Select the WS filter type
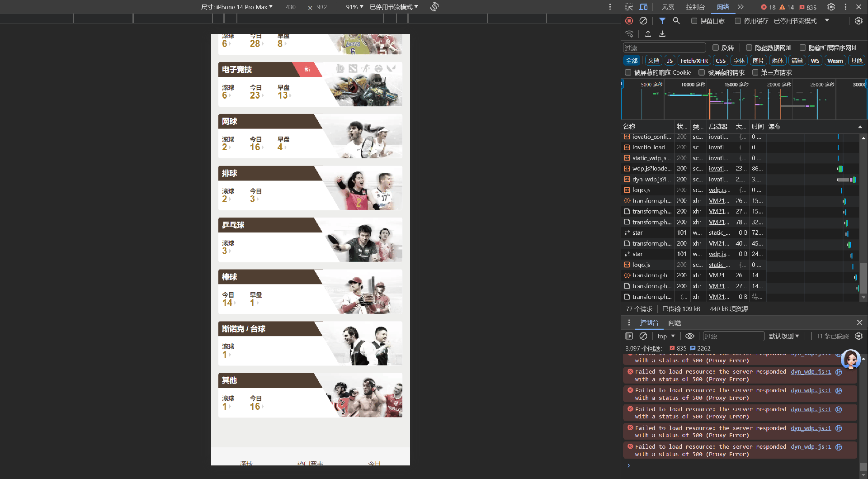 click(815, 61)
